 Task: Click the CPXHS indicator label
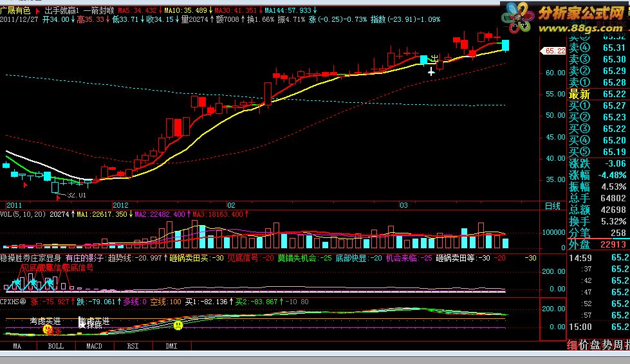10,302
